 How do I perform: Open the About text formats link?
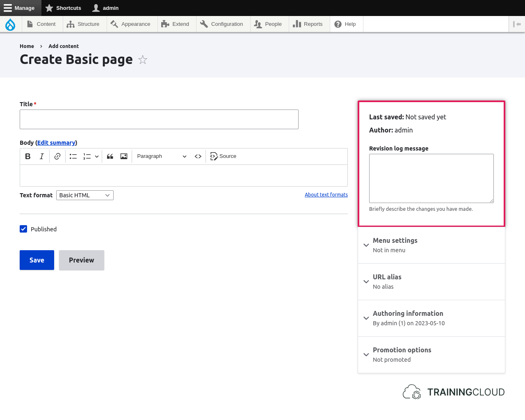point(326,195)
